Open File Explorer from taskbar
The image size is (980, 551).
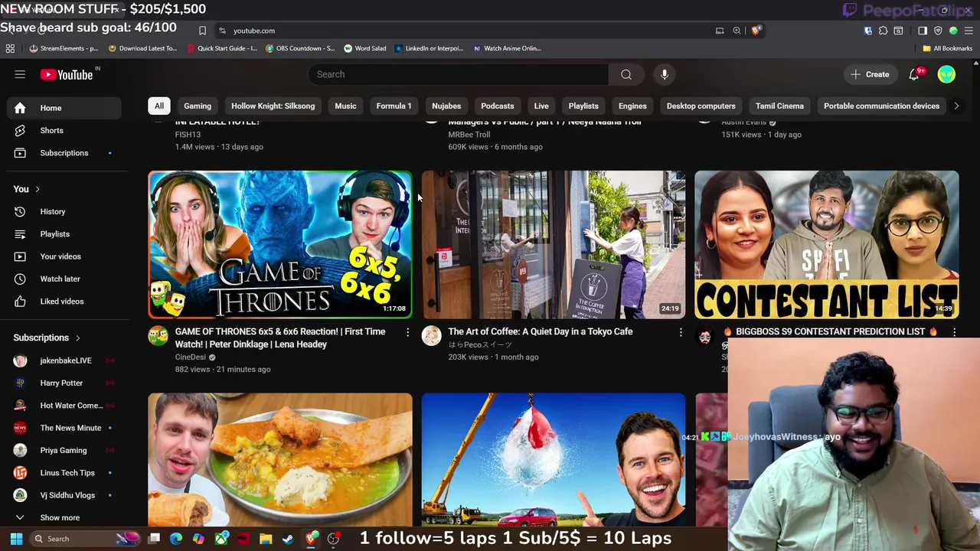pos(266,539)
